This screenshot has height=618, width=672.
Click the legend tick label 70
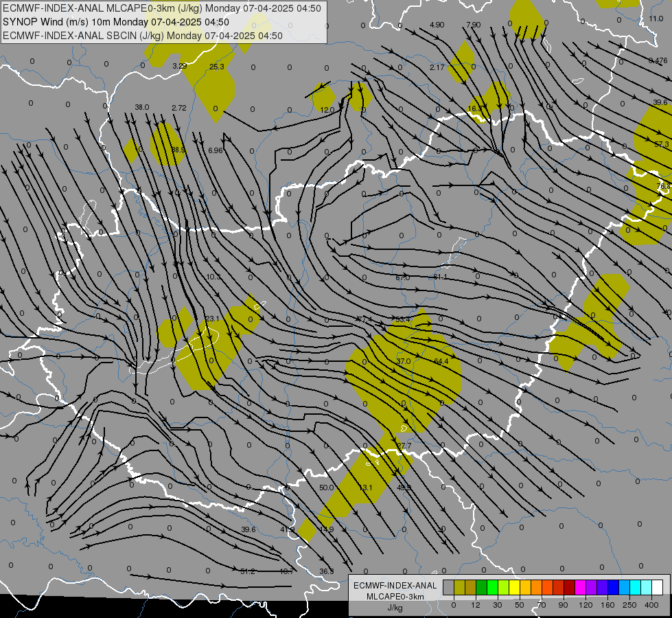point(542,605)
